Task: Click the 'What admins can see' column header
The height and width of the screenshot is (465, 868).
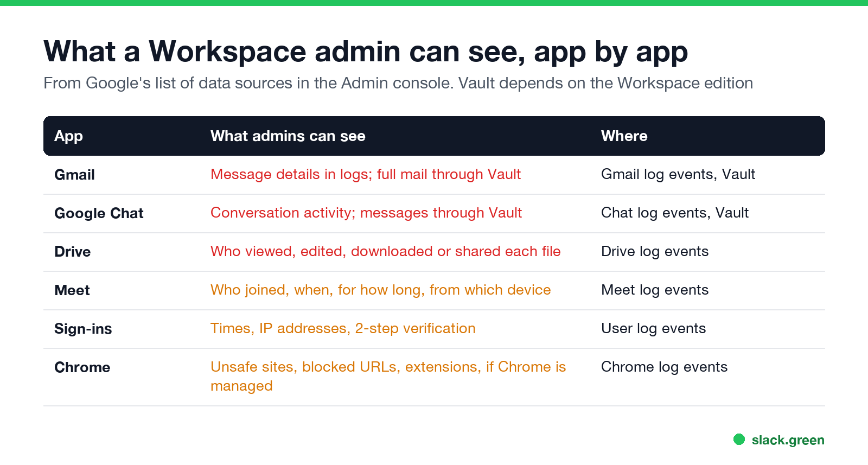Action: 288,136
